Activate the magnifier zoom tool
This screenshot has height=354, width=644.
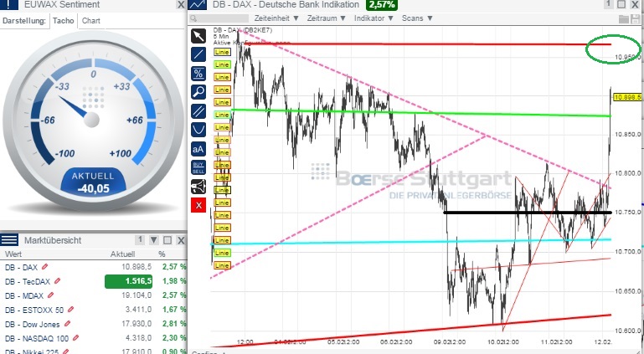point(198,92)
